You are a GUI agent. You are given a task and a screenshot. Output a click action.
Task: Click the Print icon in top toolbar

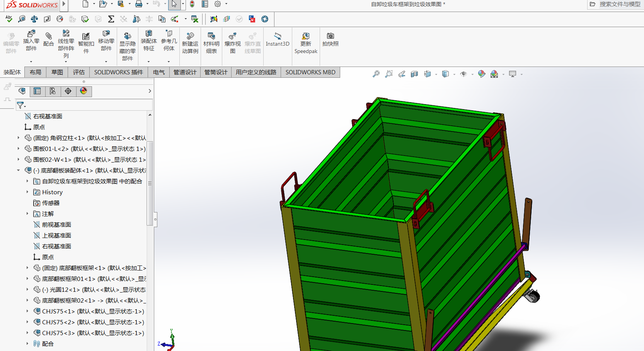point(139,4)
